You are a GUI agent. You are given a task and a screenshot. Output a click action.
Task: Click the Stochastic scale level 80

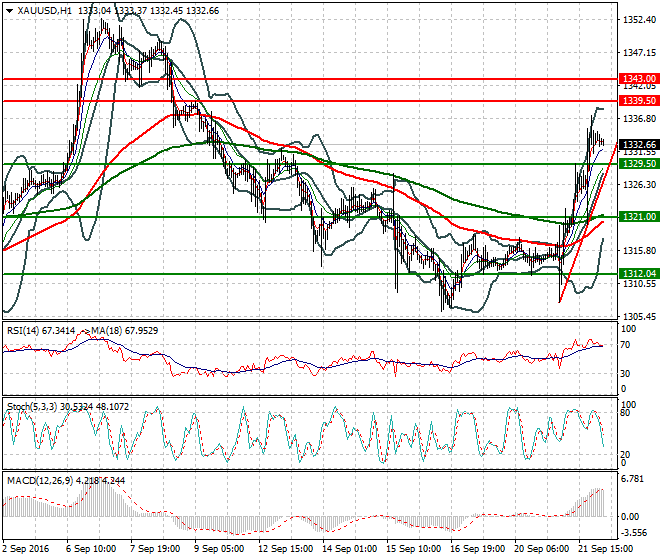point(625,413)
